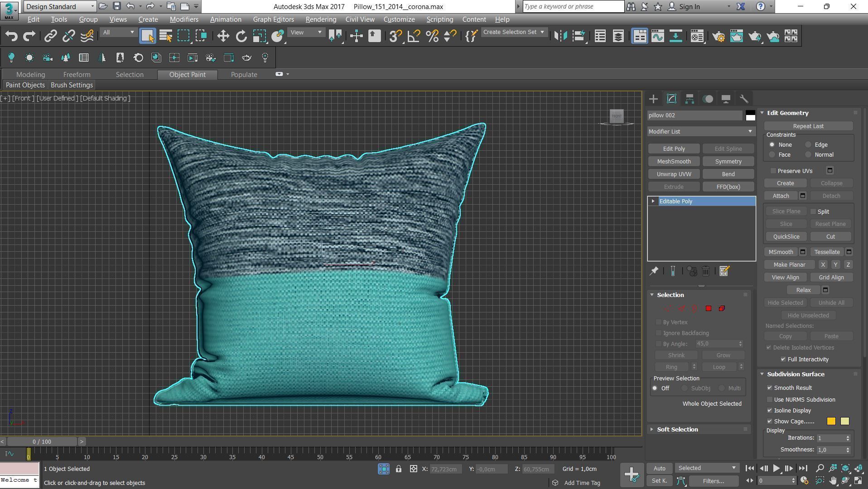Click Pin Stack icon
This screenshot has width=868, height=489.
(654, 271)
